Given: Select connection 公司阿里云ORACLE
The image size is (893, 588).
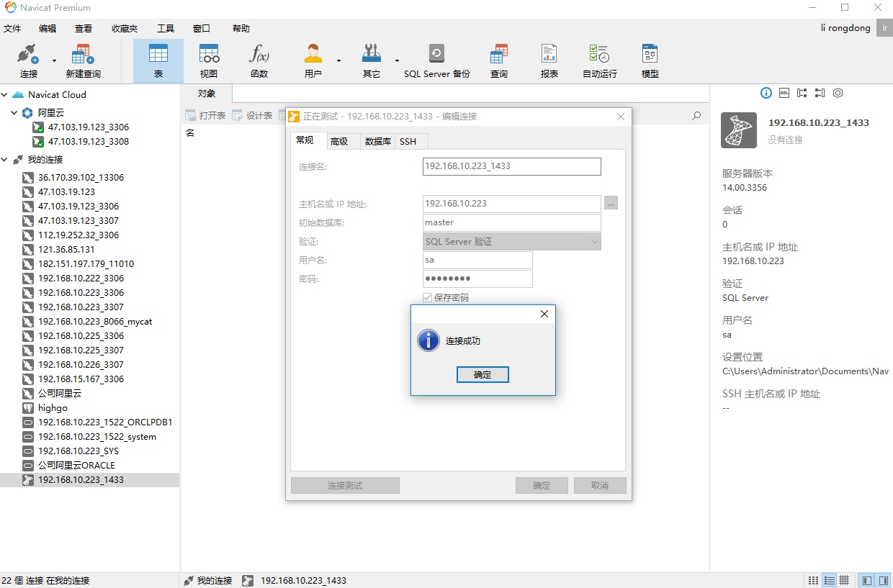Looking at the screenshot, I should (76, 465).
